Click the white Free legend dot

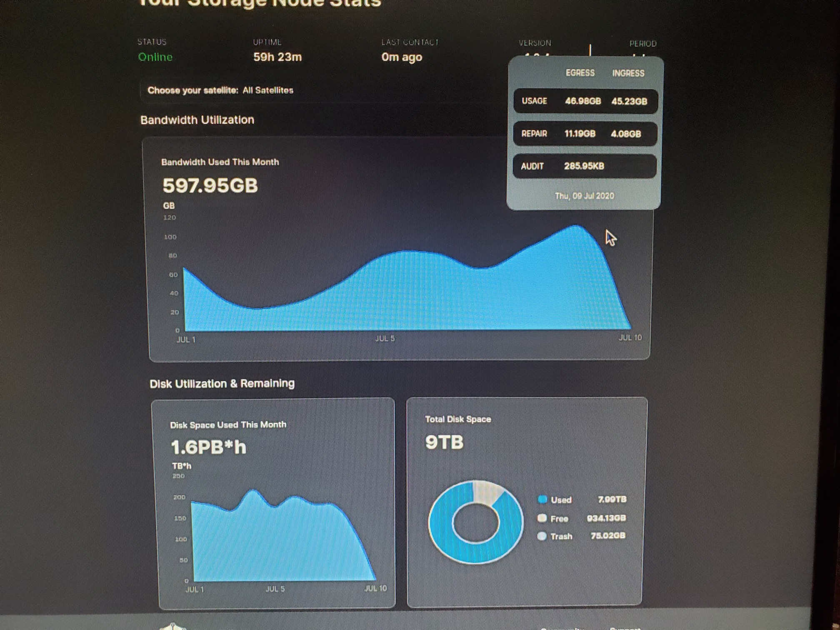(x=542, y=518)
